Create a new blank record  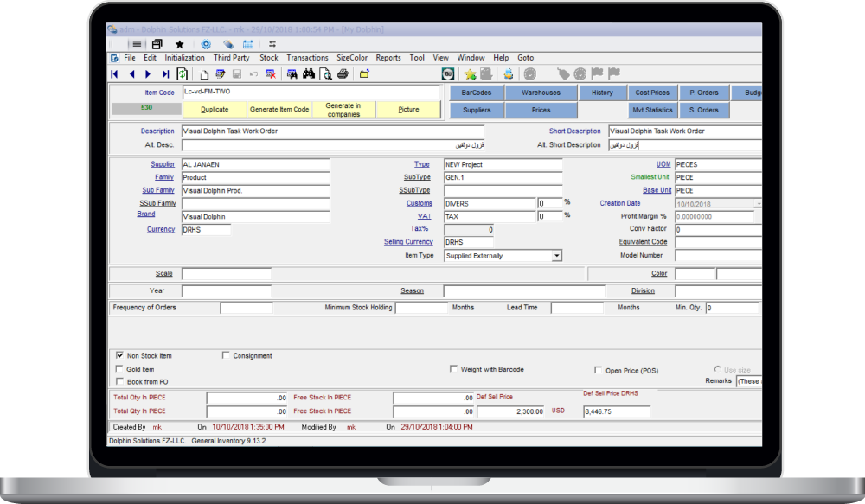click(x=204, y=74)
